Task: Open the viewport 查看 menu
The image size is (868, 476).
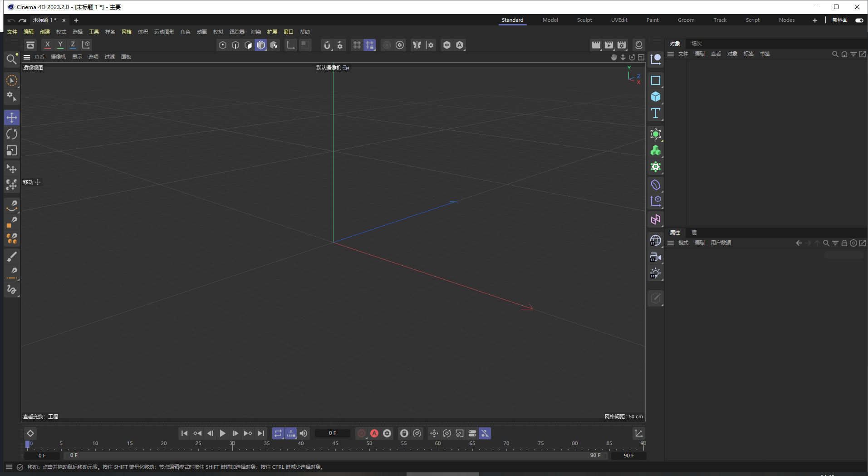Action: tap(39, 57)
